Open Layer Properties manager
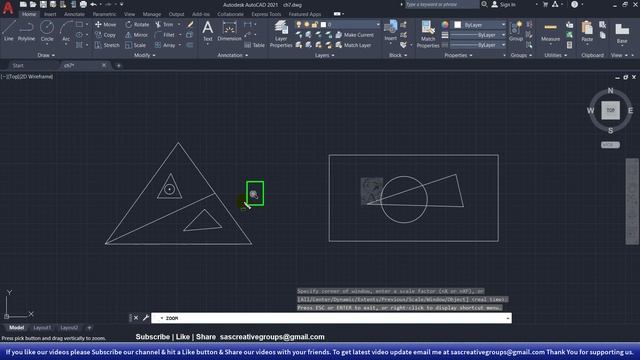The height and width of the screenshot is (360, 640). click(281, 34)
